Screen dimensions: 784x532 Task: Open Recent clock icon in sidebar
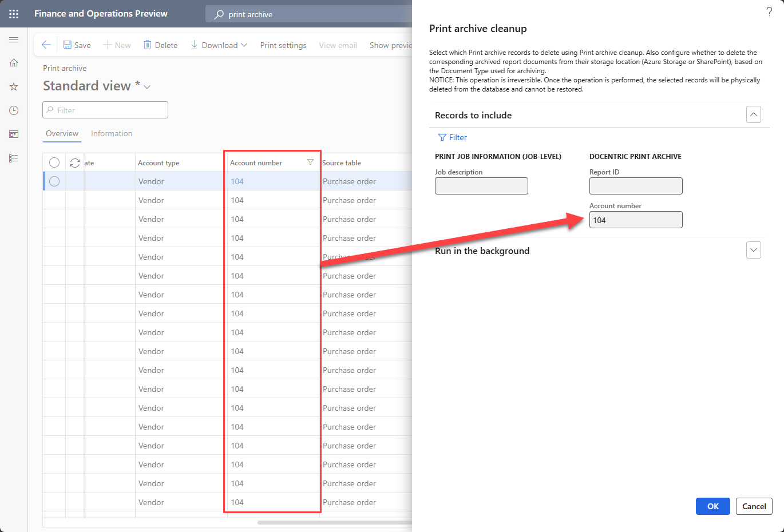pos(14,110)
